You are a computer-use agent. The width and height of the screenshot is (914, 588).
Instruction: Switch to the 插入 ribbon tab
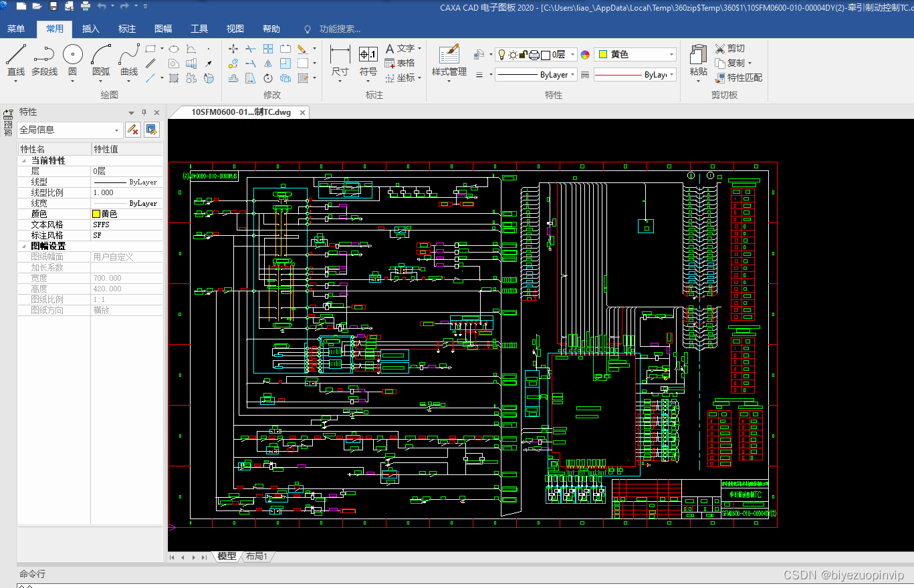pyautogui.click(x=91, y=29)
